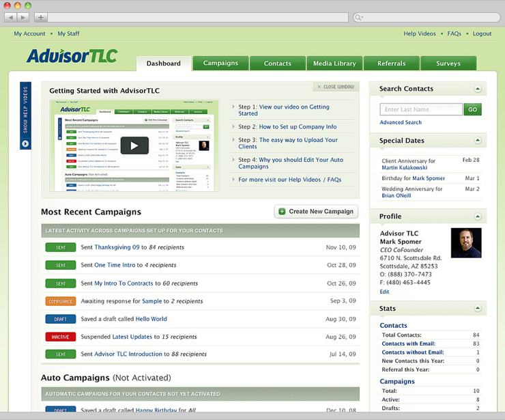Click Mark Spomer's profile photo

[466, 242]
